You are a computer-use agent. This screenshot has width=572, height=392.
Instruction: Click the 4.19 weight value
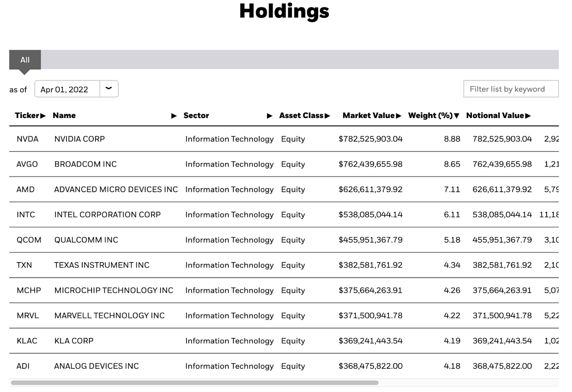452,341
